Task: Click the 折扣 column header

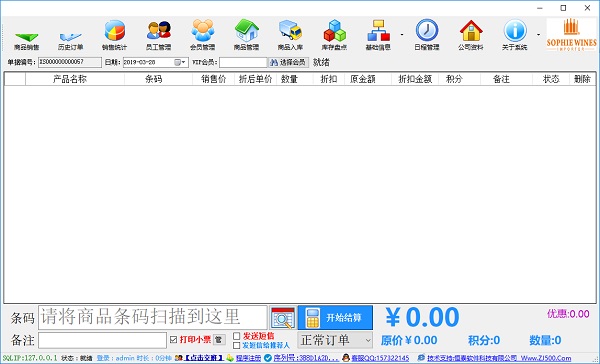Action: pyautogui.click(x=329, y=79)
